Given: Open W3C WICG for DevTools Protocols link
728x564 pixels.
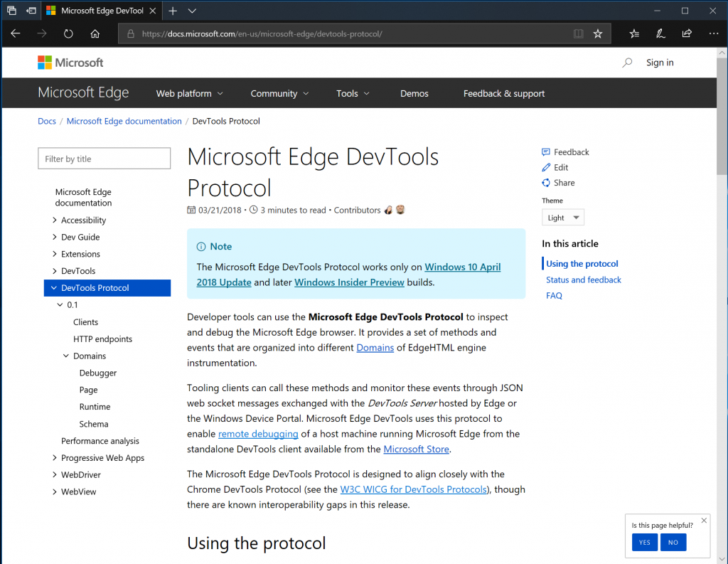Looking at the screenshot, I should click(414, 489).
